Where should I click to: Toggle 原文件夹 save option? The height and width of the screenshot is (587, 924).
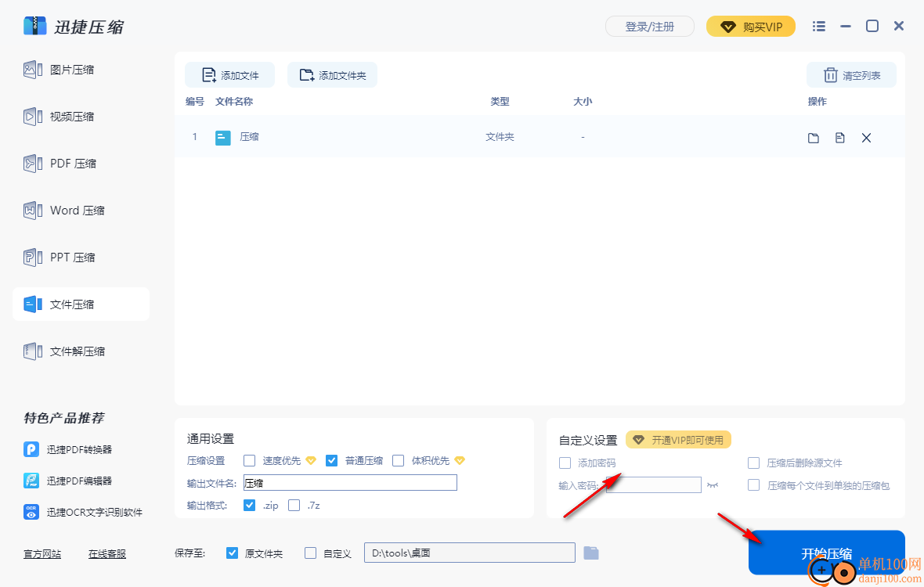pyautogui.click(x=233, y=553)
